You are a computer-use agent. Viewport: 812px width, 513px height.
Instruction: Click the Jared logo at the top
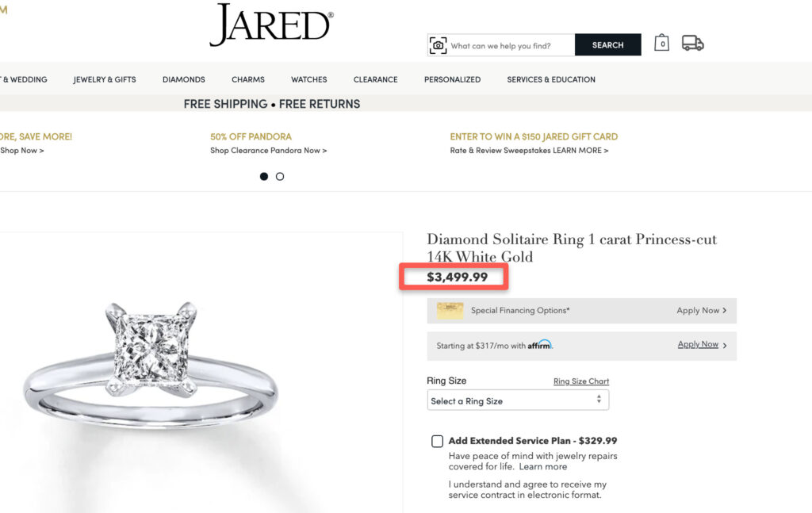(271, 25)
